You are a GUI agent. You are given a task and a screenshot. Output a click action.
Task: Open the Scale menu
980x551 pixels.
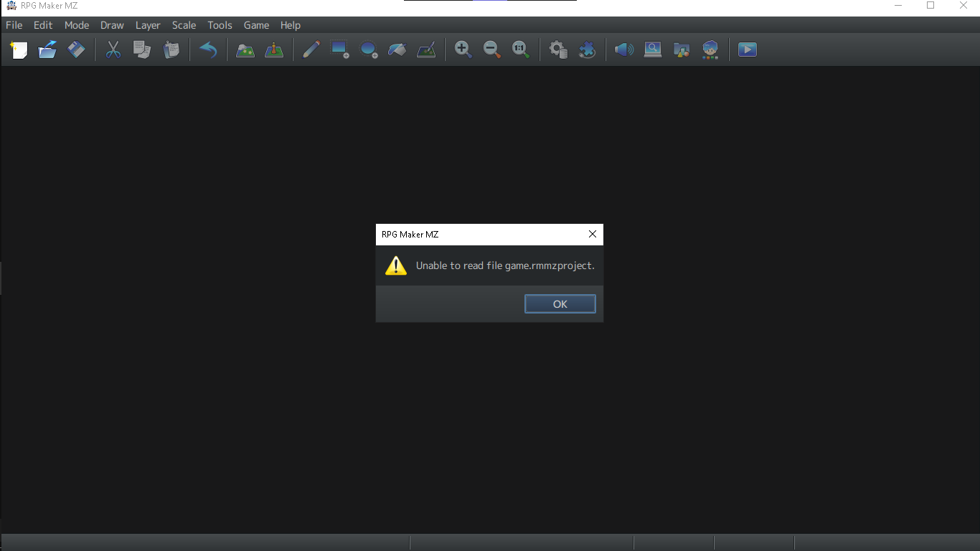[x=184, y=25]
